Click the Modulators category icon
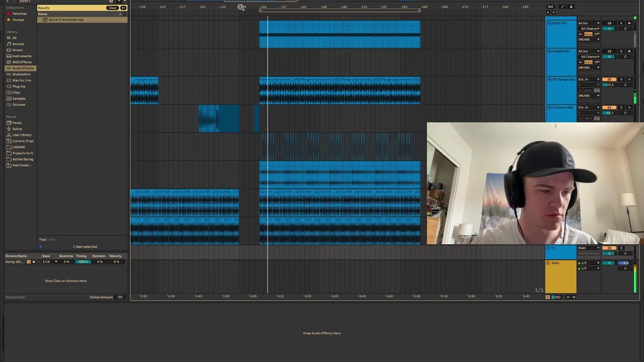Image resolution: width=644 pixels, height=362 pixels. (9, 74)
